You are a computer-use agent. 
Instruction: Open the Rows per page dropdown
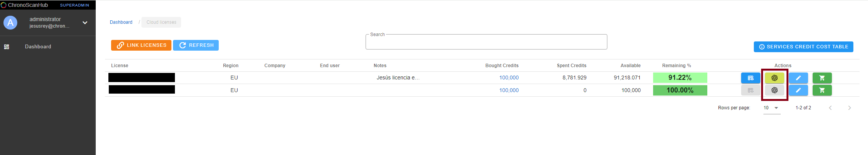coord(771,108)
